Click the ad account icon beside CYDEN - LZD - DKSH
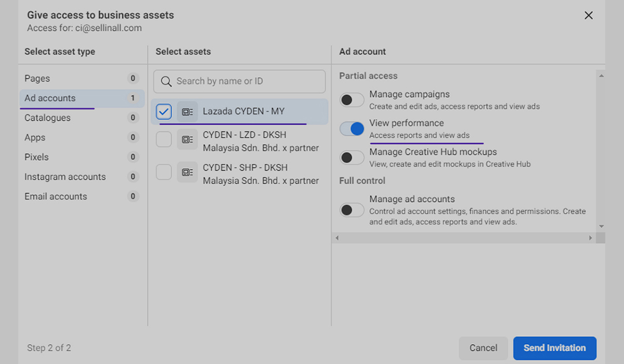The image size is (624, 364). (187, 139)
